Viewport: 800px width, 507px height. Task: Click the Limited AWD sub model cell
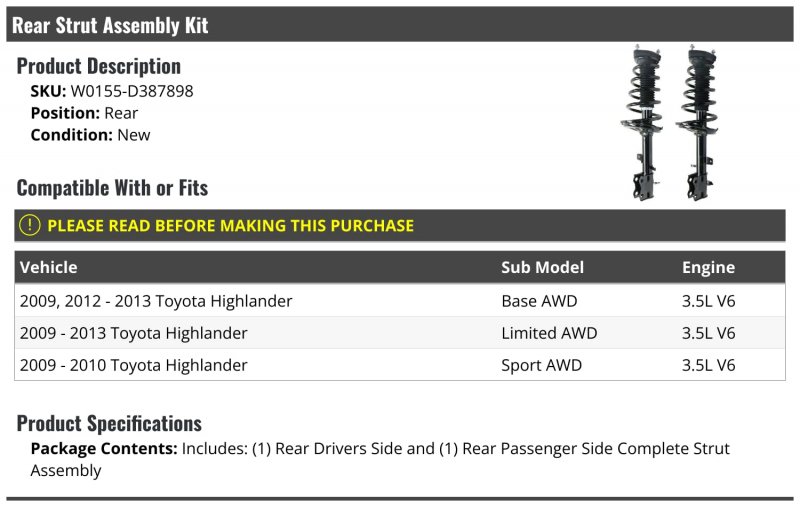pos(549,333)
